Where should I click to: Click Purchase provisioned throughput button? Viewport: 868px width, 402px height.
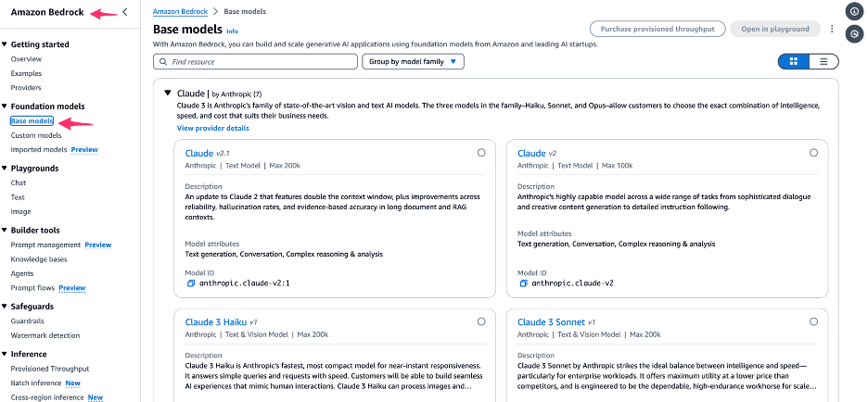(657, 29)
